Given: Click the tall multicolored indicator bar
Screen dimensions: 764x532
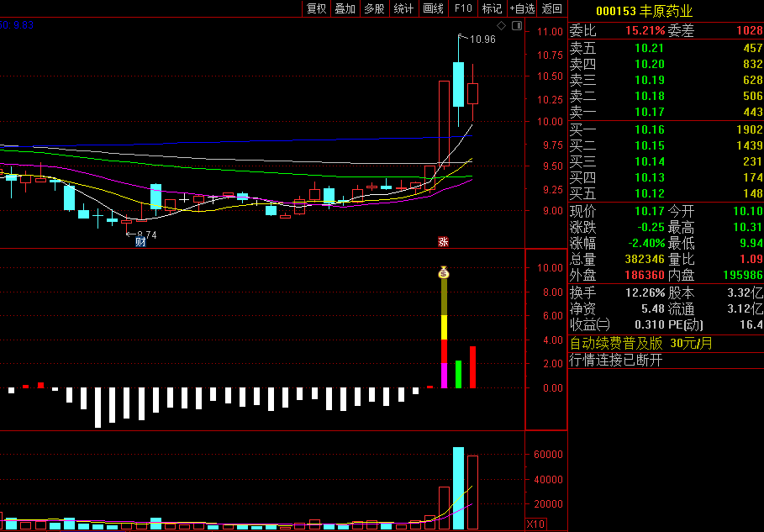Looking at the screenshot, I should pos(444,333).
